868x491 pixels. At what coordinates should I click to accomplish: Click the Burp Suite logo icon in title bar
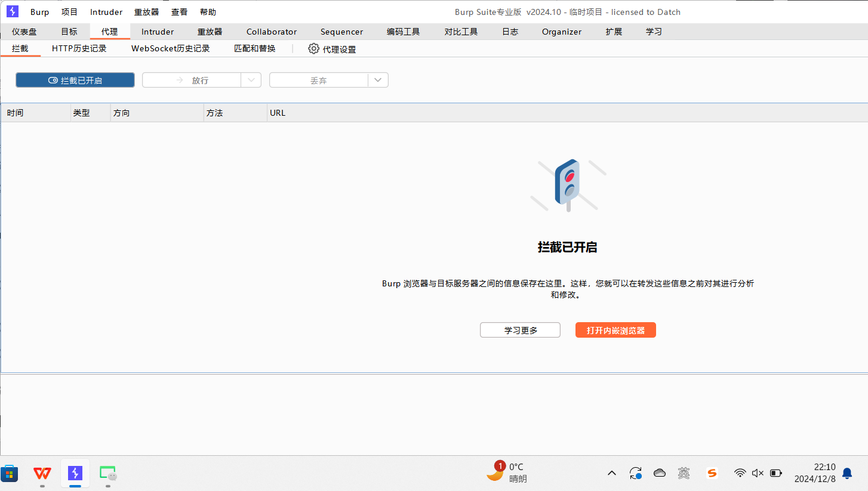pos(13,11)
